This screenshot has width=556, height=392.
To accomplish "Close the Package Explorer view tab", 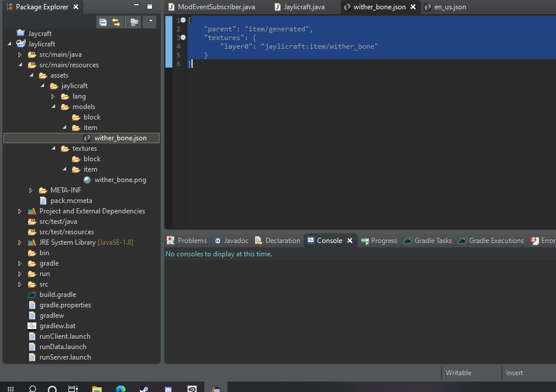I will 76,7.
